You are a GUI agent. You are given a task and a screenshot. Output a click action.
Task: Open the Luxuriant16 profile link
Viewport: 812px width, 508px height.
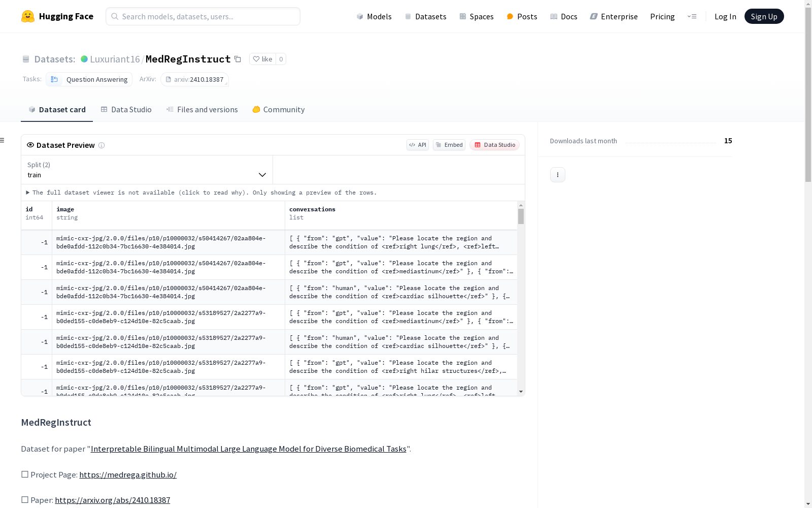pyautogui.click(x=115, y=59)
